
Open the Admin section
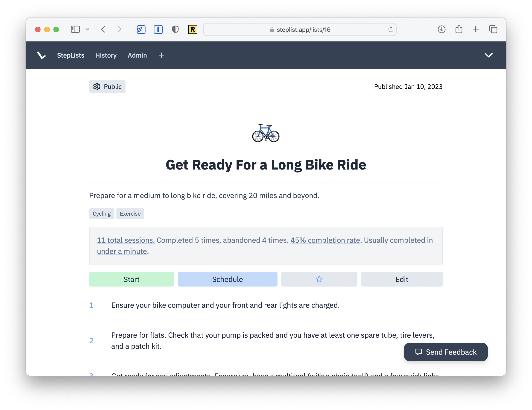[137, 55]
